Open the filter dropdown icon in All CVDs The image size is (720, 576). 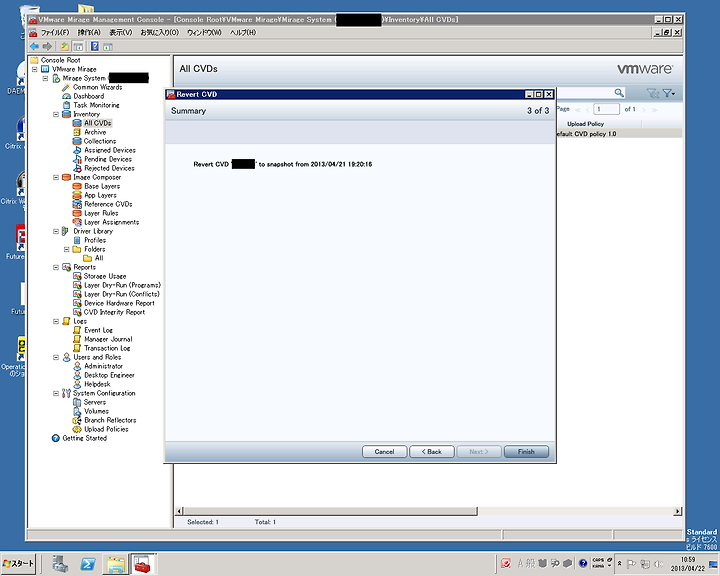[x=669, y=93]
